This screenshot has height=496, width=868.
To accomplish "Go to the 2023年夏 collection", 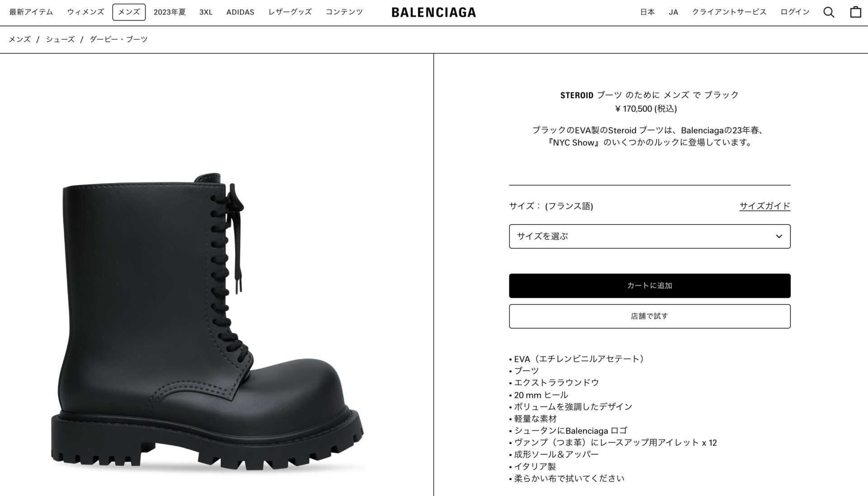I will tap(170, 12).
